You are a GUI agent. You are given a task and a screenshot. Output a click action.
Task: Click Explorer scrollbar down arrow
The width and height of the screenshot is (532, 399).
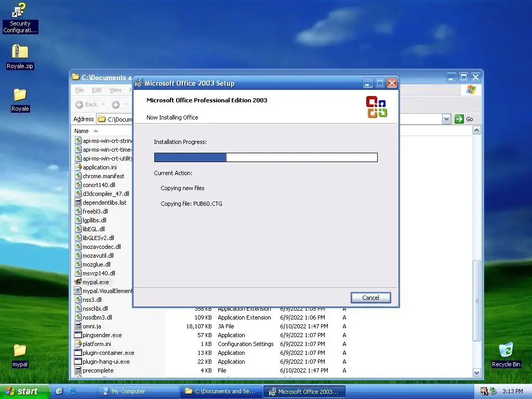(x=477, y=373)
